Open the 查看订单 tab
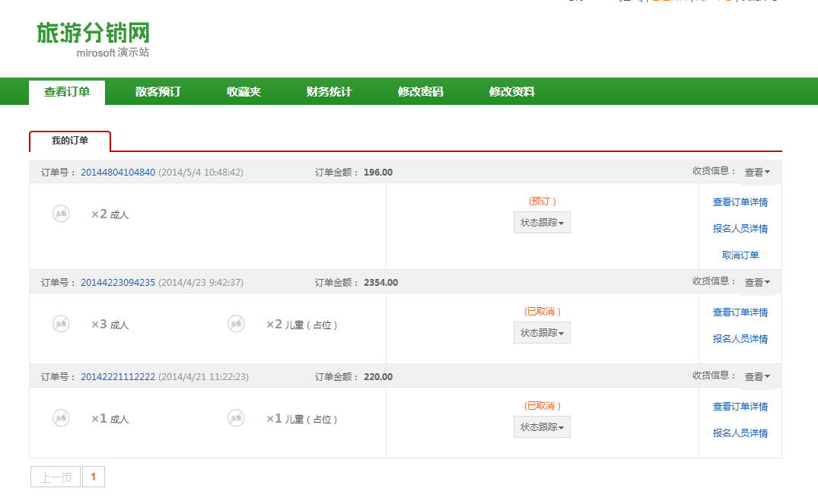The height and width of the screenshot is (504, 818). 67,92
